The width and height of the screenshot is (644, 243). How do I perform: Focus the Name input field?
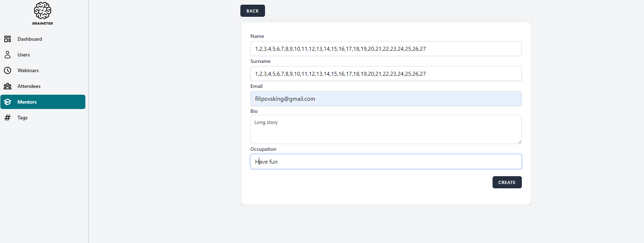pos(386,49)
